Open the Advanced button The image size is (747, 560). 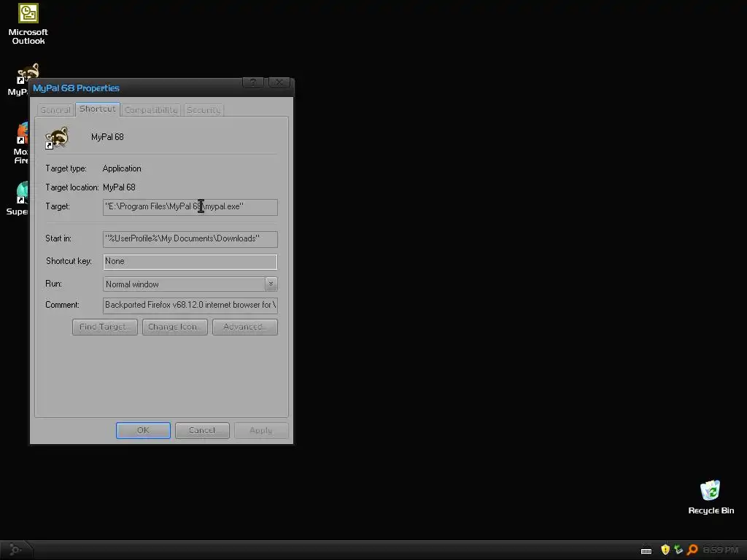(x=245, y=327)
